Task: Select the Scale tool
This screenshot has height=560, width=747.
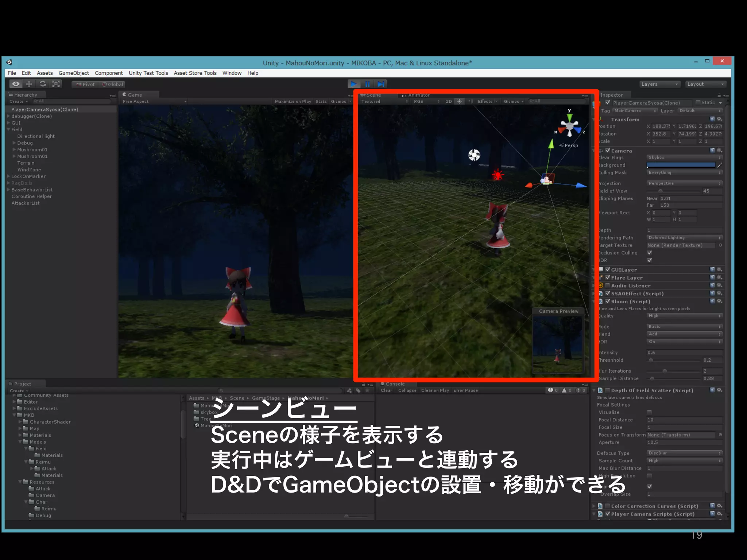Action: [x=56, y=84]
